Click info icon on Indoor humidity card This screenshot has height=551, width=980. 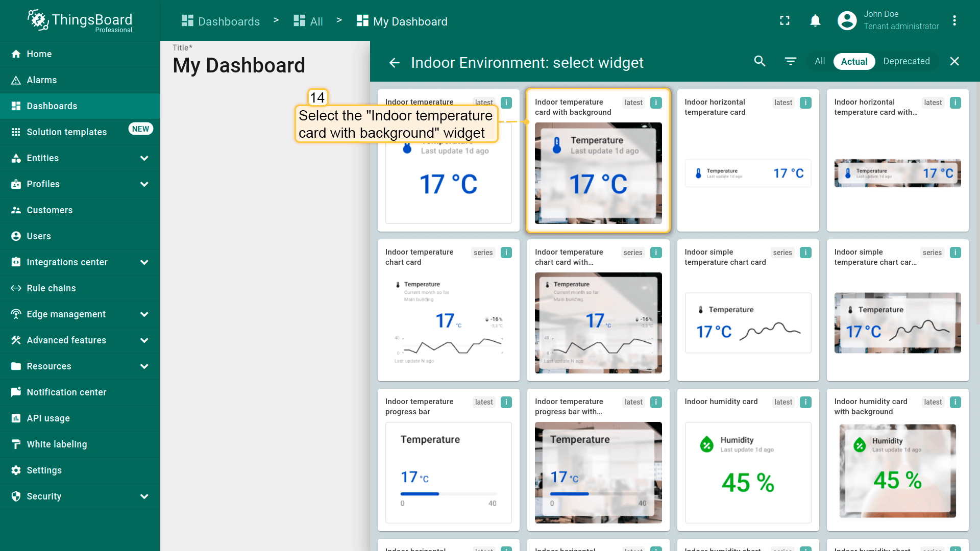tap(805, 402)
